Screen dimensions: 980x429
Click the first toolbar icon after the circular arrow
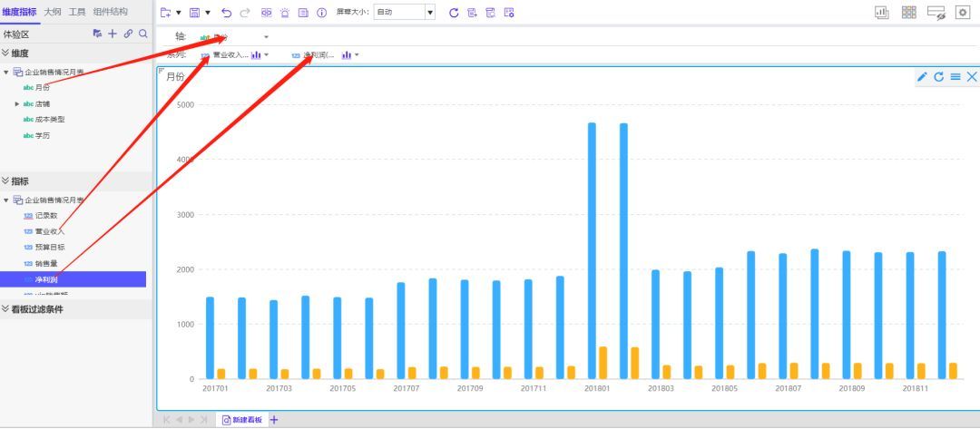point(473,13)
